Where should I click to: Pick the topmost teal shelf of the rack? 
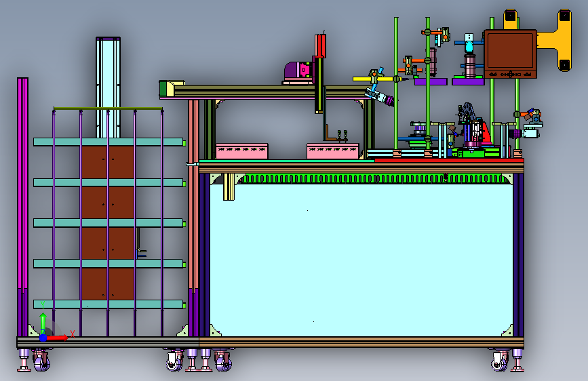click(x=109, y=142)
